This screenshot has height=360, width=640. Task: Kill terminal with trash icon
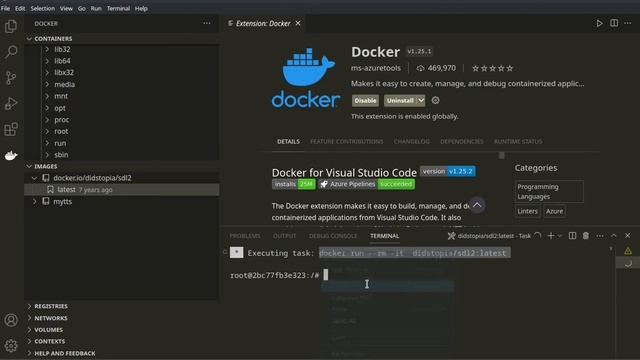coord(586,236)
